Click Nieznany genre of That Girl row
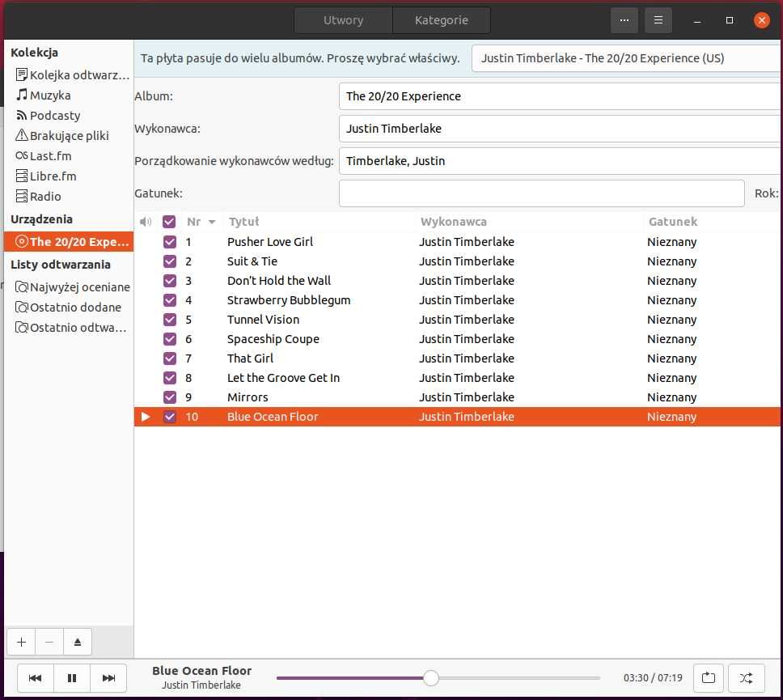Viewport: 783px width, 700px height. [671, 358]
